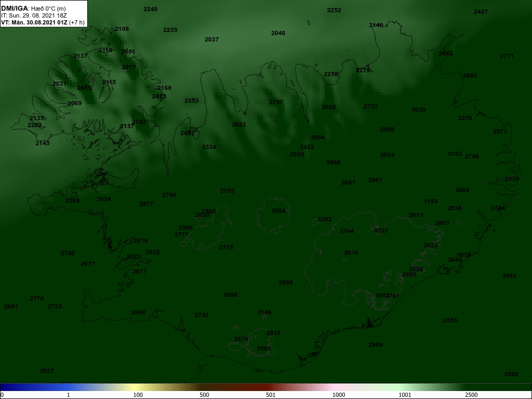Viewport: 532px width, 399px height.
Task: Click the map value 2616
Action: point(351,253)
